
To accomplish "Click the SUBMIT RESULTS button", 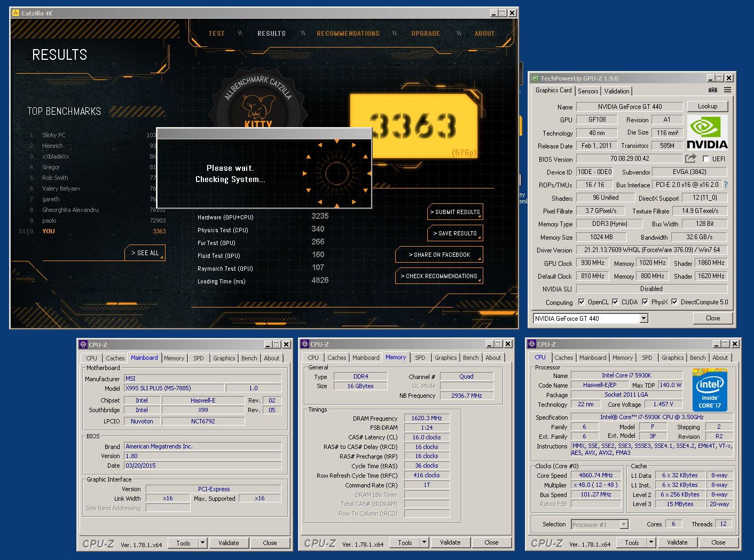I will [455, 212].
